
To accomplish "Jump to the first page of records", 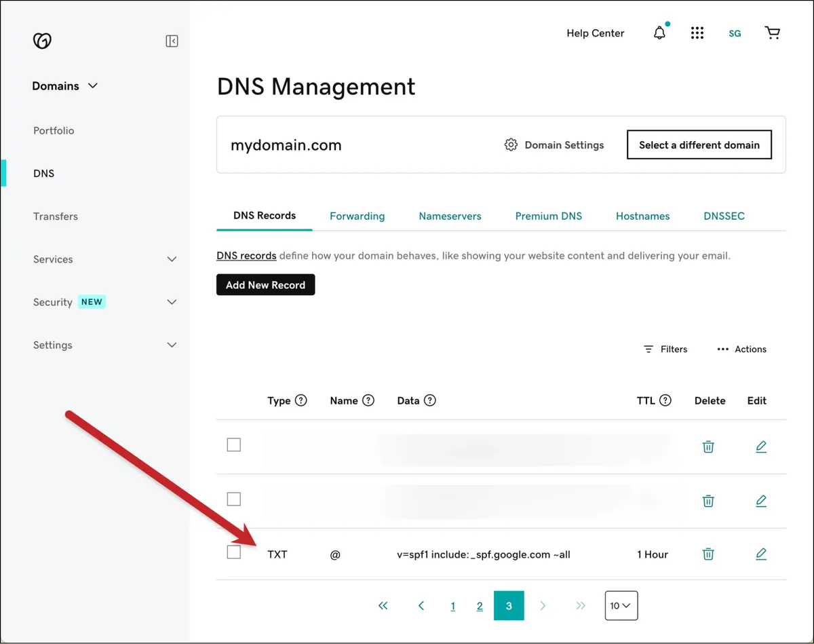I will [383, 605].
